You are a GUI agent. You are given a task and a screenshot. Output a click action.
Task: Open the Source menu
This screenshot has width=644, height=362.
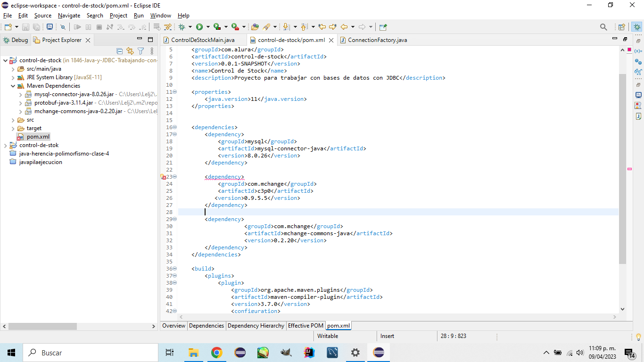(43, 16)
